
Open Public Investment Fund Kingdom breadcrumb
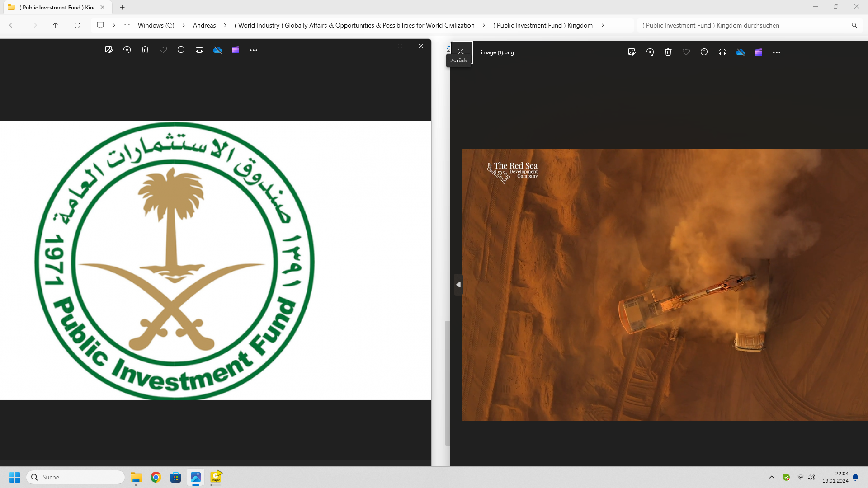[x=542, y=25]
